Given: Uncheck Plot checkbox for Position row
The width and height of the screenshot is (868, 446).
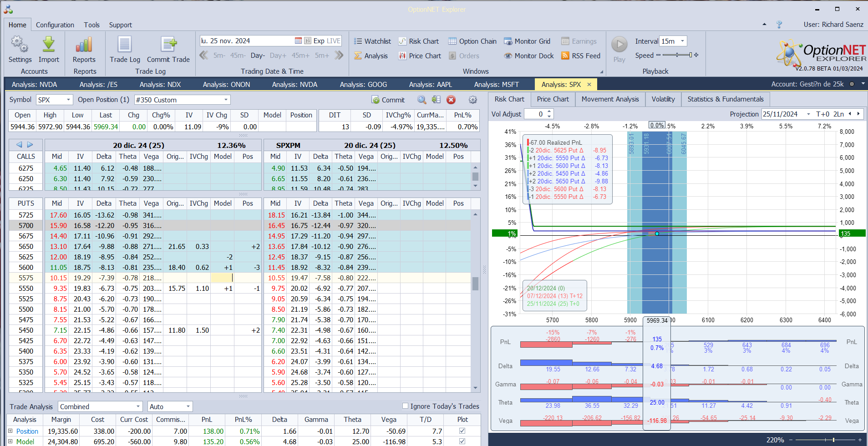Looking at the screenshot, I should (462, 431).
